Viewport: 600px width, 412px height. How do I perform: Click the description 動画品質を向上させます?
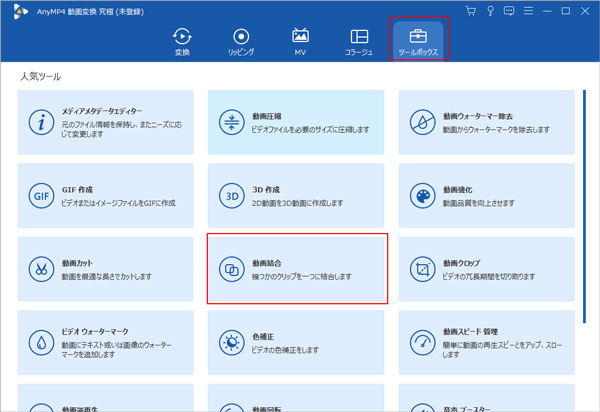click(478, 203)
